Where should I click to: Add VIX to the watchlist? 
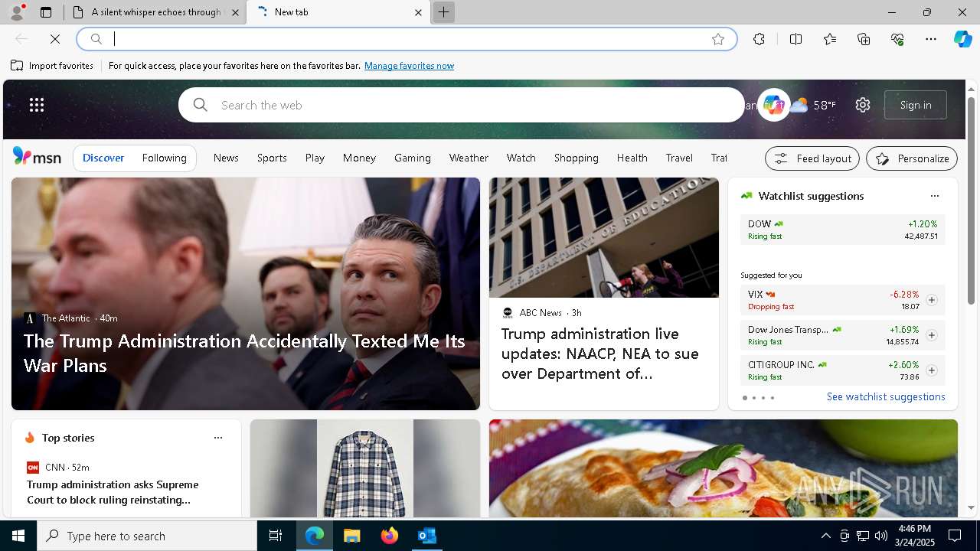tap(931, 300)
